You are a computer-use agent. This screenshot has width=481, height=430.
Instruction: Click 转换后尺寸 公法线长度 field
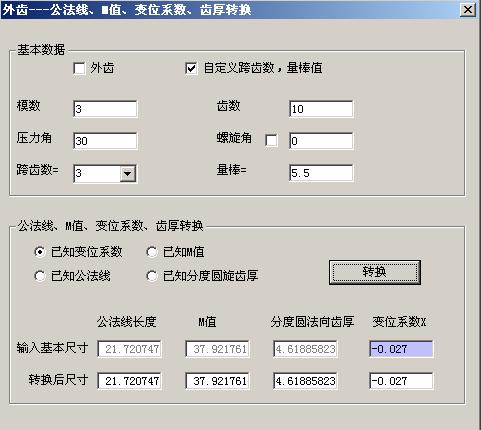129,381
